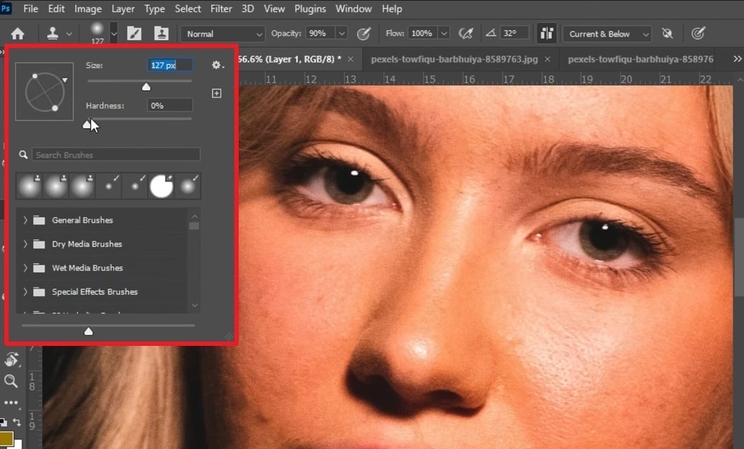This screenshot has width=744, height=449.
Task: Enable airbrush-style build-up effect
Action: coord(465,33)
